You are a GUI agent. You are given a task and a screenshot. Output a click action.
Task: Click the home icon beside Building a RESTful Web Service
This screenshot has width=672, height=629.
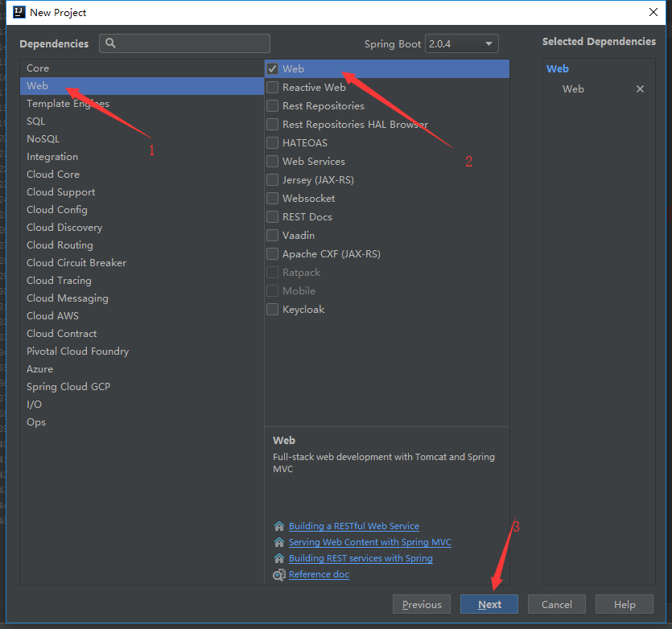279,526
